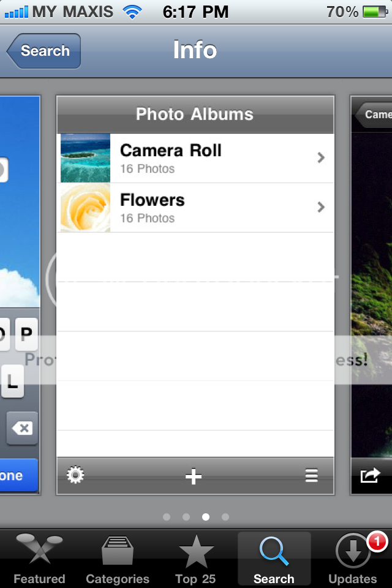Select the first page indicator dot
The width and height of the screenshot is (392, 588).
[x=167, y=517]
